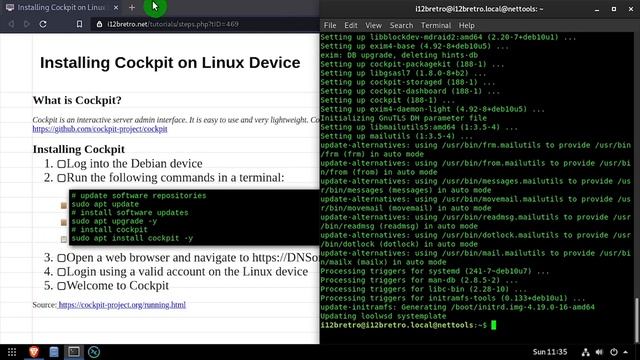Image resolution: width=640 pixels, height=360 pixels.
Task: Click the terminal scrollbar thumb
Action: pos(637,320)
